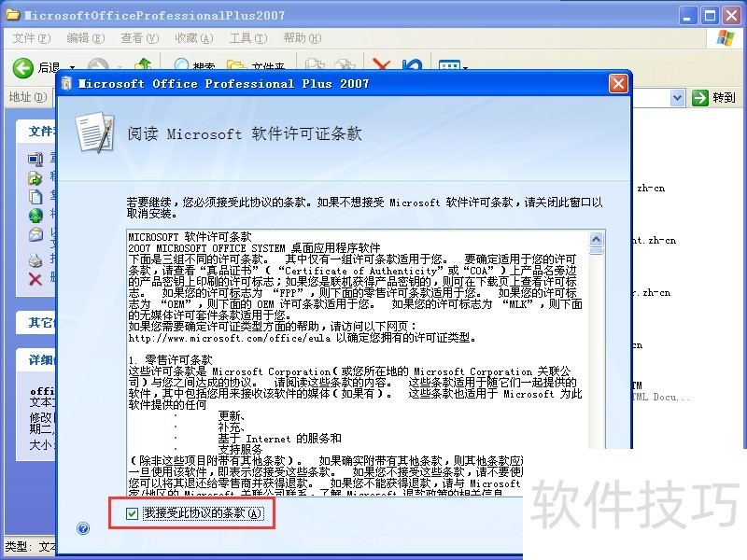Viewport: 747px width, 560px height.
Task: Click inside the 地址 address input field
Action: 654,97
